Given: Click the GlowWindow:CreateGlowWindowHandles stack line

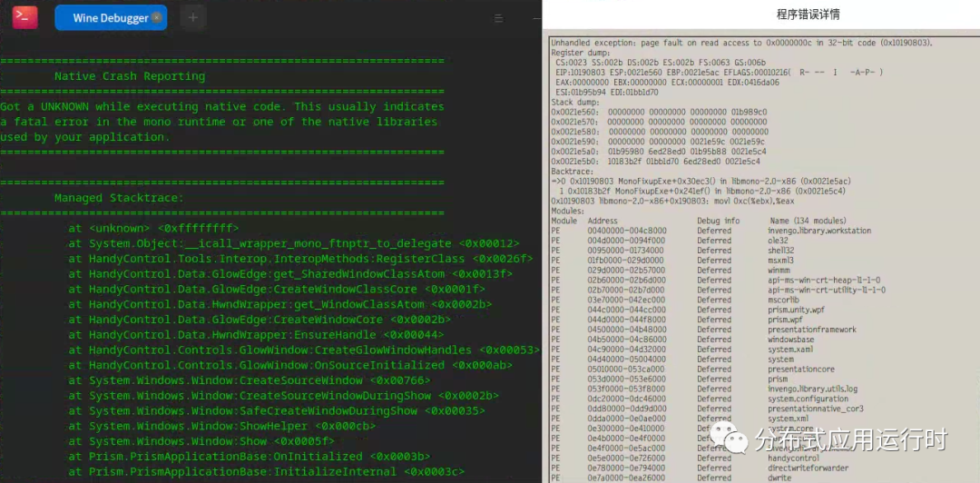Looking at the screenshot, I should [304, 350].
